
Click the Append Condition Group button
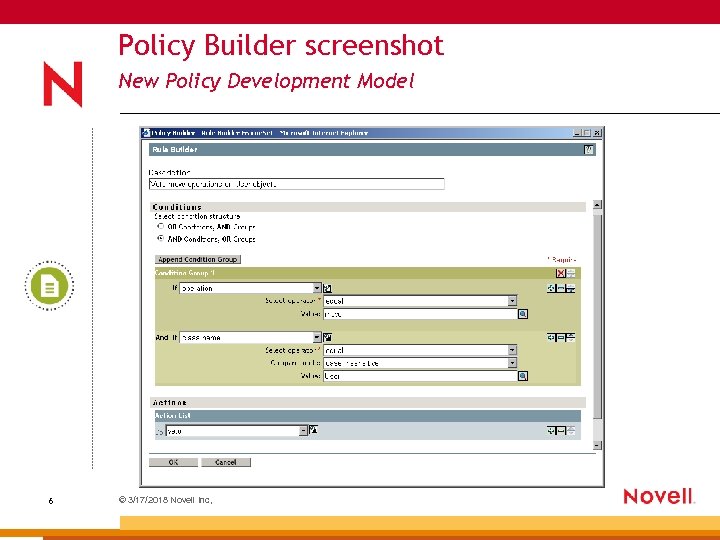(197, 260)
